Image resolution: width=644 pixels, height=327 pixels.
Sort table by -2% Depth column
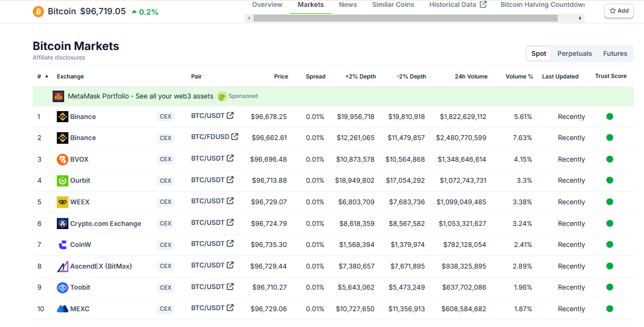pos(411,76)
